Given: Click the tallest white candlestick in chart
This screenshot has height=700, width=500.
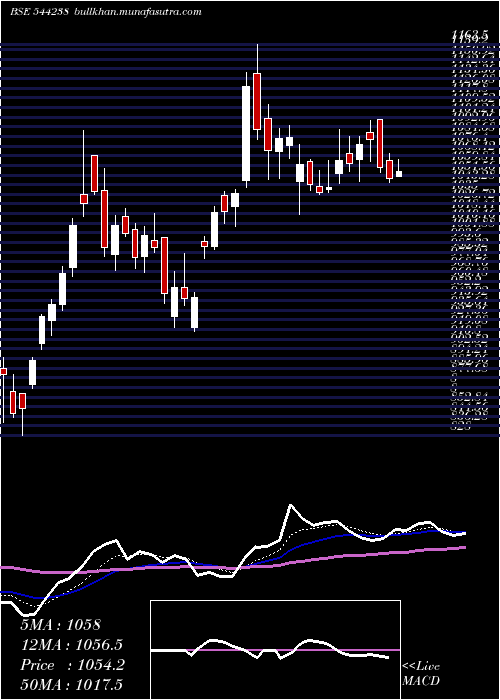Looking at the screenshot, I should tap(246, 133).
